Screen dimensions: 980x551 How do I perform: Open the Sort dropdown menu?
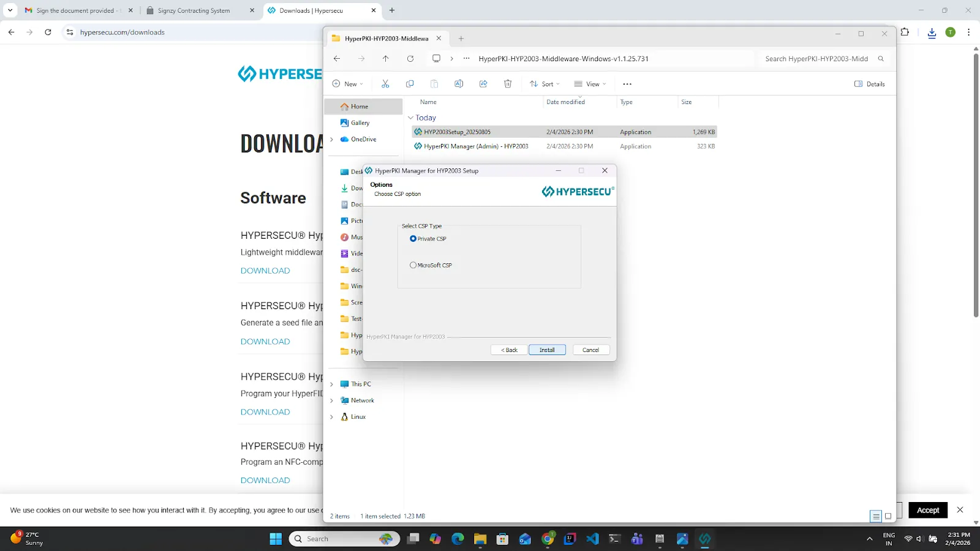(x=545, y=84)
